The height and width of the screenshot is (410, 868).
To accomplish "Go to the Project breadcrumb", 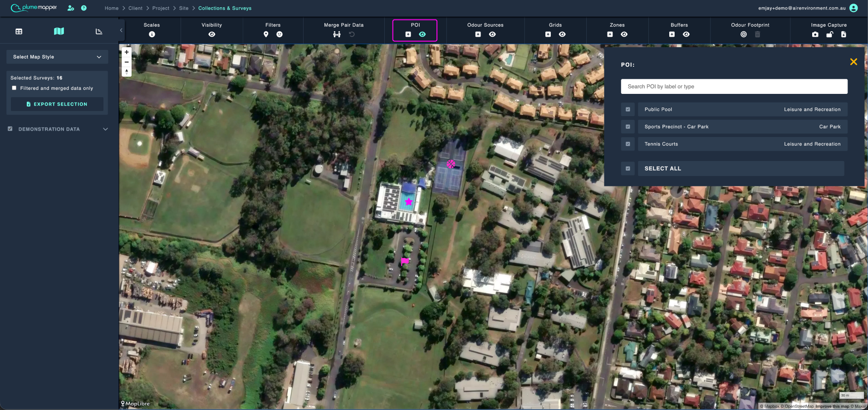I will click(x=161, y=8).
